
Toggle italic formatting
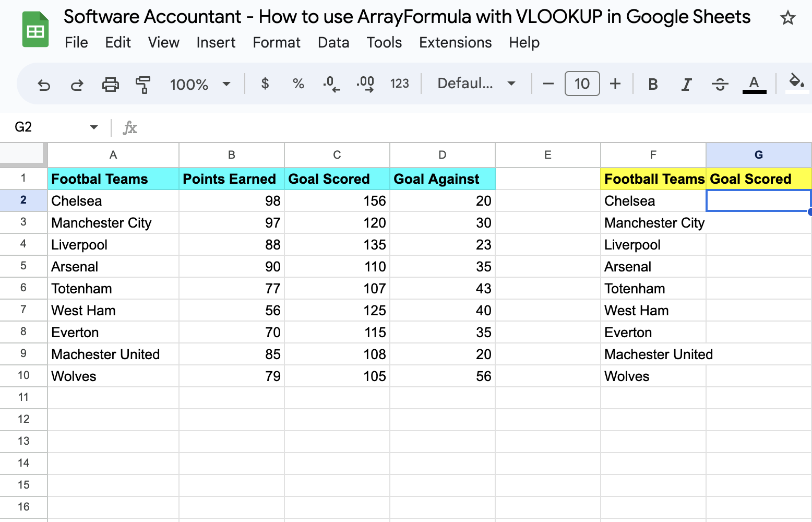[686, 84]
